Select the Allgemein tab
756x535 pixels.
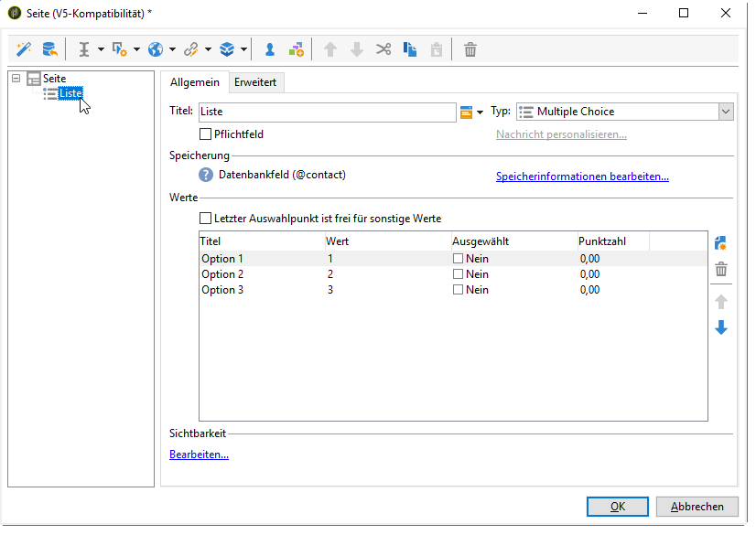(195, 82)
